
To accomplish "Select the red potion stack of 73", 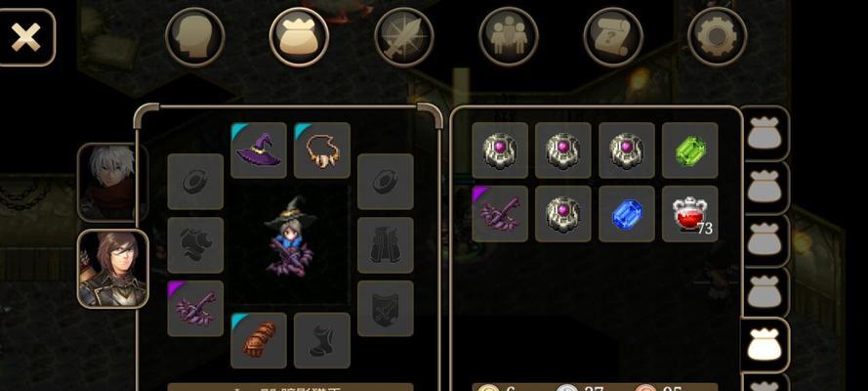I will tap(689, 214).
